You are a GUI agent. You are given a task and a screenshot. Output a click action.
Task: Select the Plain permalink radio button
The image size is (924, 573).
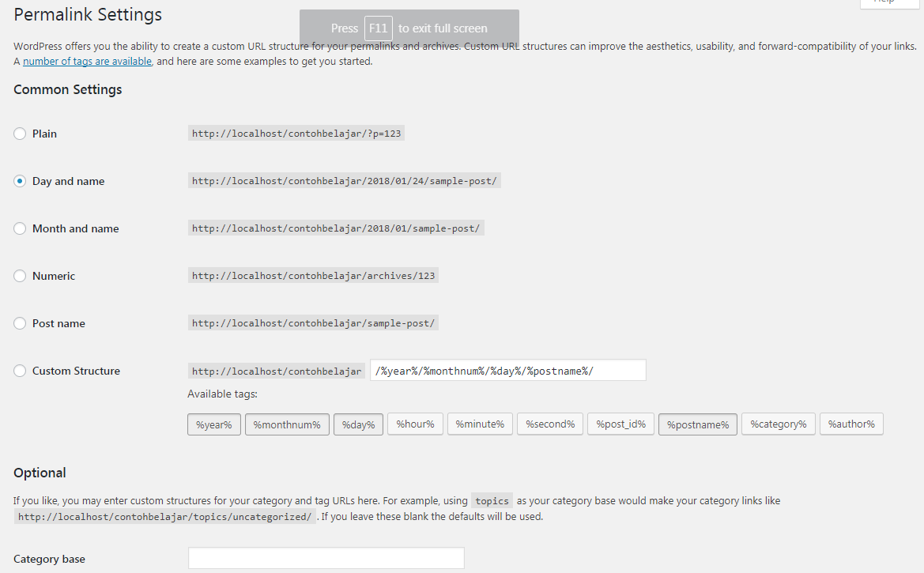tap(20, 134)
